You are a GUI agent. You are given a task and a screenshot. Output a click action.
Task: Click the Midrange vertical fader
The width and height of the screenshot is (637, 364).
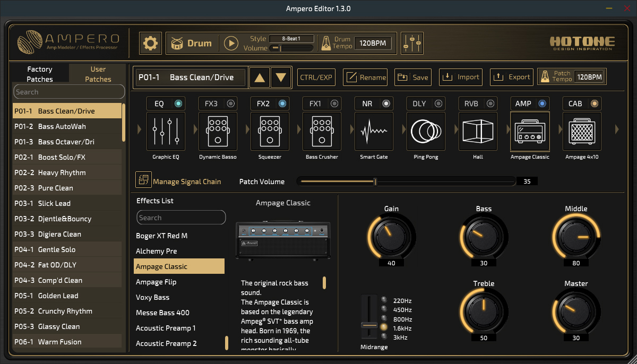(x=369, y=317)
